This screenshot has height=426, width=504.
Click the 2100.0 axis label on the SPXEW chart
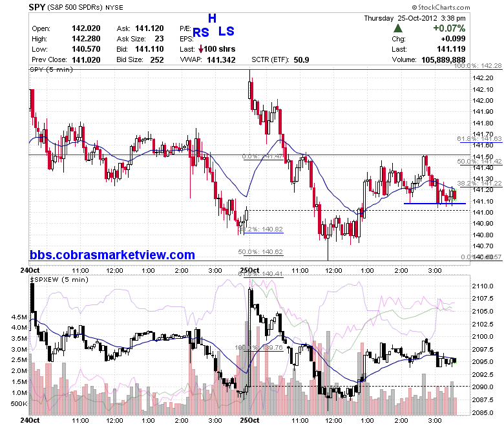483,336
